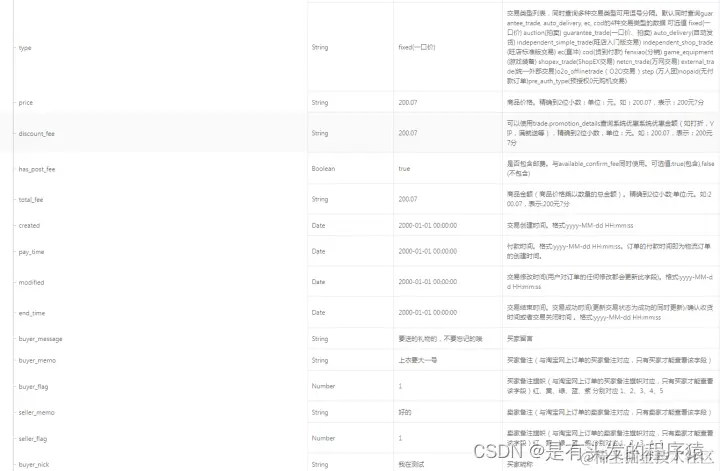
Task: Click 'Date' data type in created row
Action: tap(318, 225)
